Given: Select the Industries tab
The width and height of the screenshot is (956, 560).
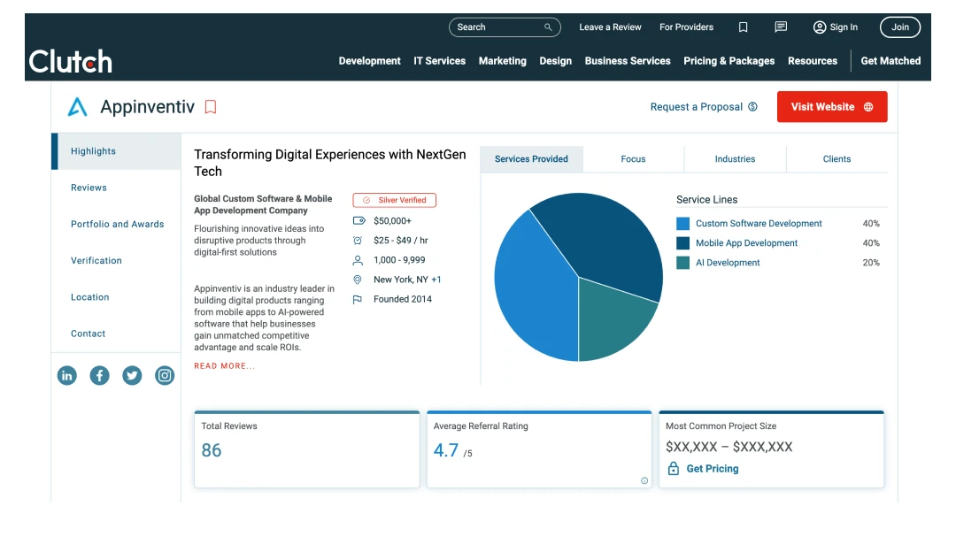Looking at the screenshot, I should 735,159.
